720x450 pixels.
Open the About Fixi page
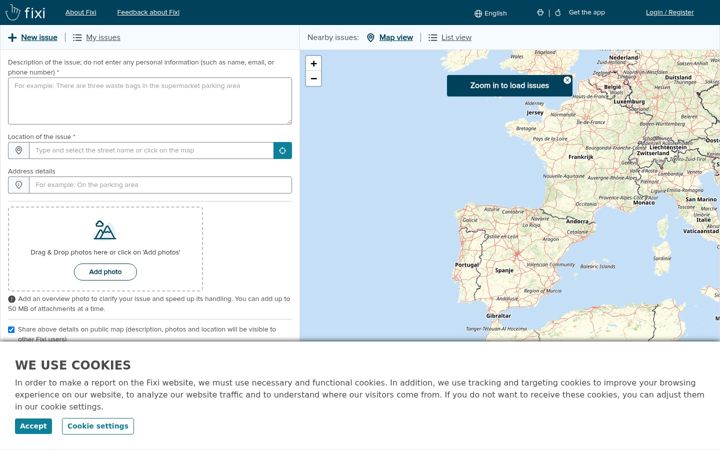click(80, 12)
